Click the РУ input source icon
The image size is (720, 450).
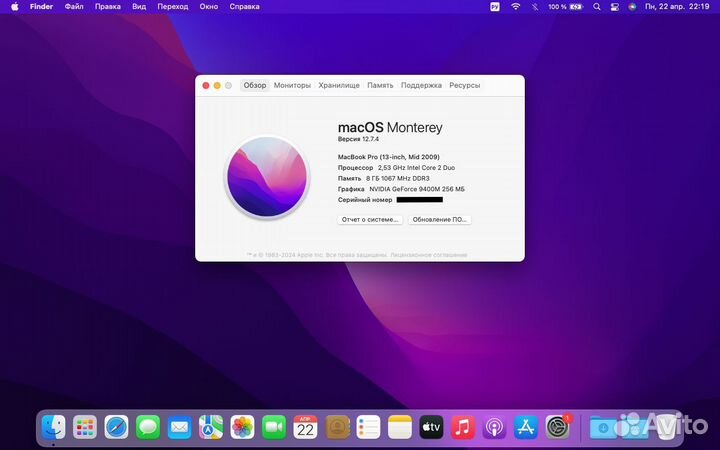coord(495,6)
